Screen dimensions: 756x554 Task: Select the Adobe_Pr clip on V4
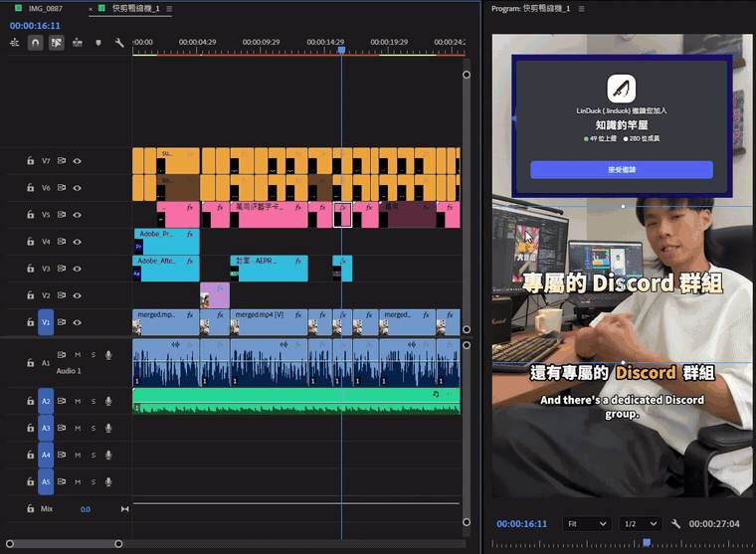(x=167, y=242)
